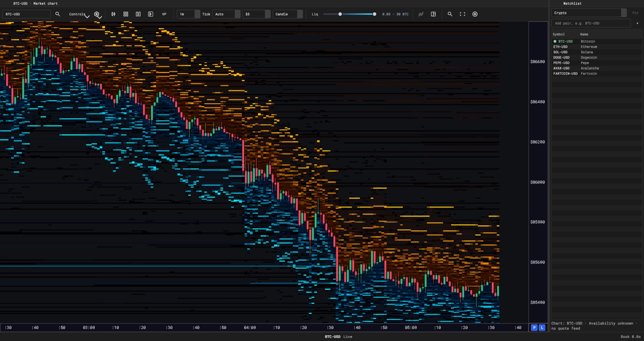The height and width of the screenshot is (341, 644).
Task: Select AVAX-USD Avalanche in the watchlist
Action: pos(597,68)
